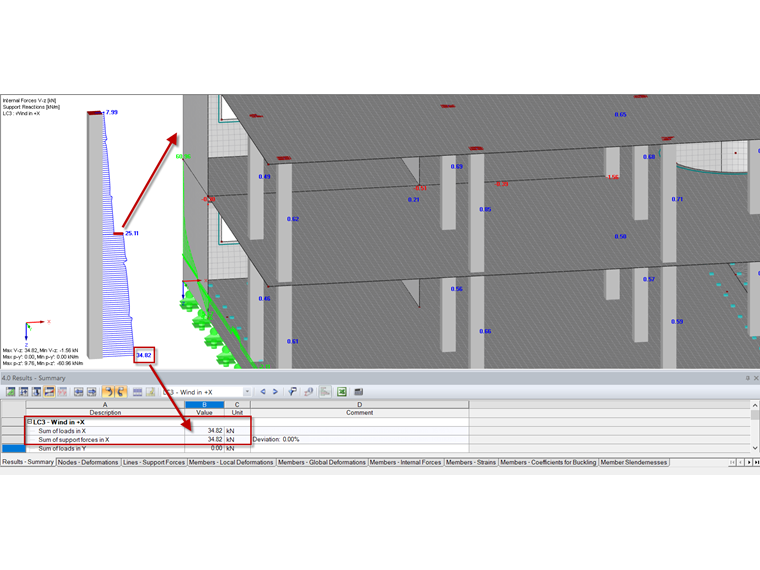
Task: Open Members - Coefficients for Buckling tab
Action: pyautogui.click(x=548, y=462)
